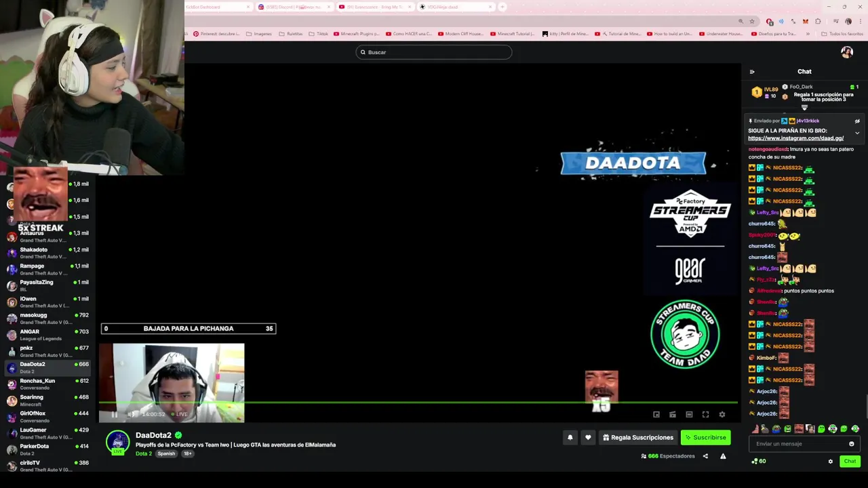Focus the Buscar search field
The width and height of the screenshot is (868, 488).
pos(434,52)
